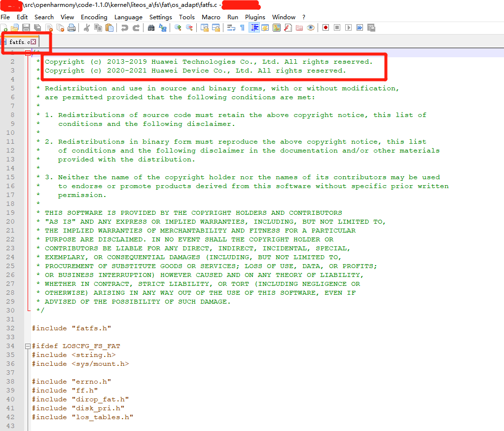Viewport: 504px width, 431px height.
Task: Click the #include "dirop_fat.h" line
Action: (80, 399)
